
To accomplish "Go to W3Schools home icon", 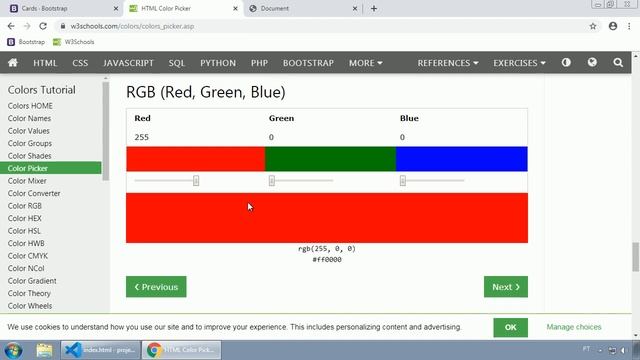I will coord(13,62).
